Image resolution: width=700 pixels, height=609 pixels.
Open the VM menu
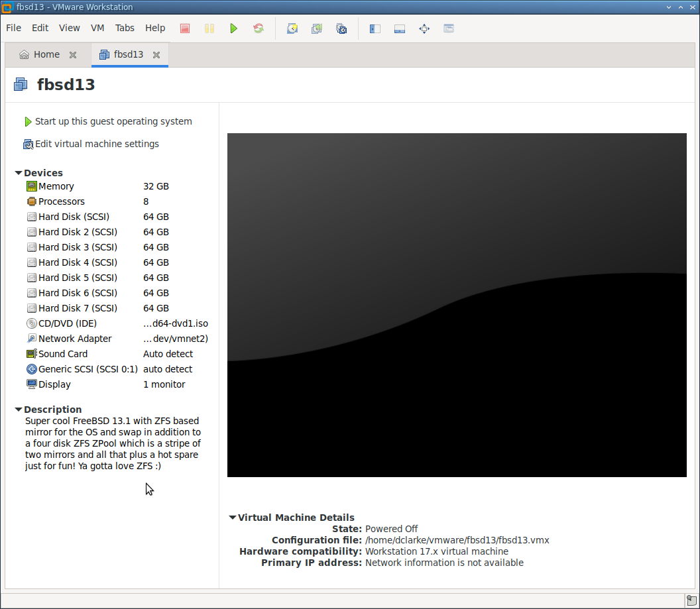[97, 28]
